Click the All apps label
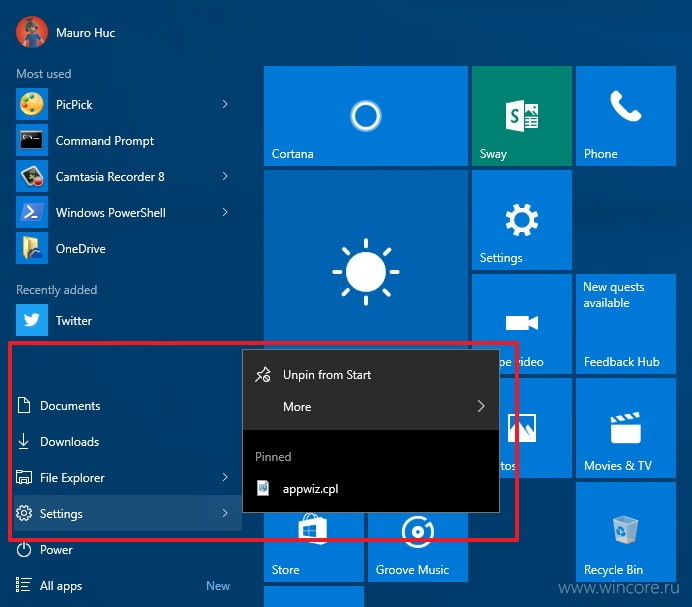Image resolution: width=692 pixels, height=607 pixels. 61,586
